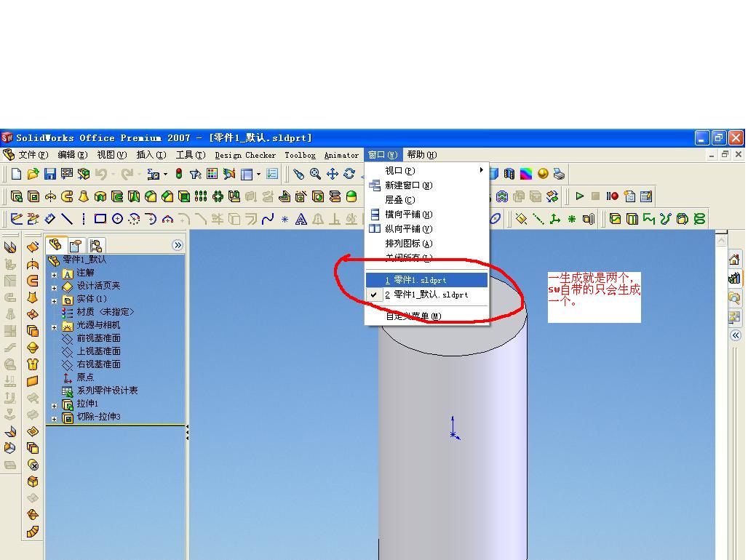
Task: Create a new document with New icon
Action: click(x=16, y=174)
